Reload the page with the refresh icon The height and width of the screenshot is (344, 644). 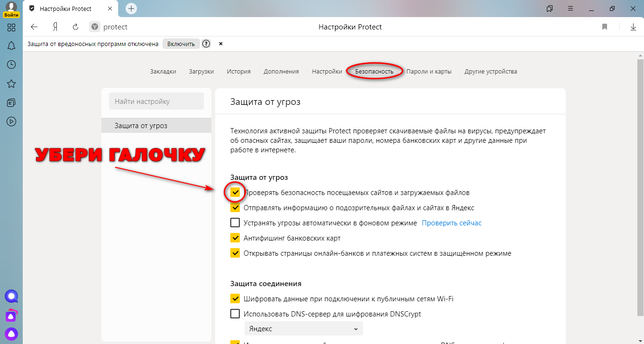(x=75, y=27)
